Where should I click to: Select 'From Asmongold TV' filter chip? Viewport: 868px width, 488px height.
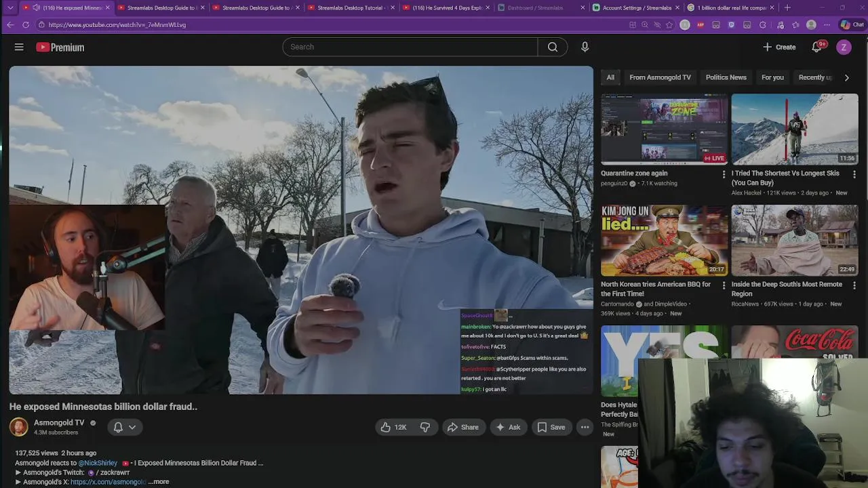coord(660,77)
